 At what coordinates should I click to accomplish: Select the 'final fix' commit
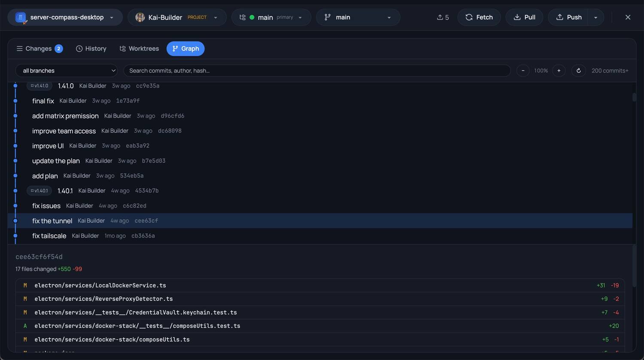click(x=320, y=101)
